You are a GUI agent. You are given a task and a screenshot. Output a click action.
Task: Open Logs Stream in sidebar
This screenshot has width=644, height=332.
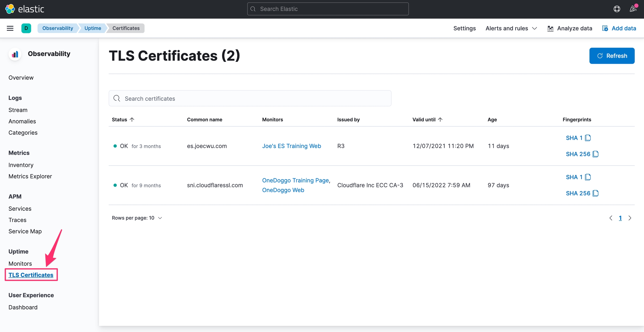click(x=18, y=110)
